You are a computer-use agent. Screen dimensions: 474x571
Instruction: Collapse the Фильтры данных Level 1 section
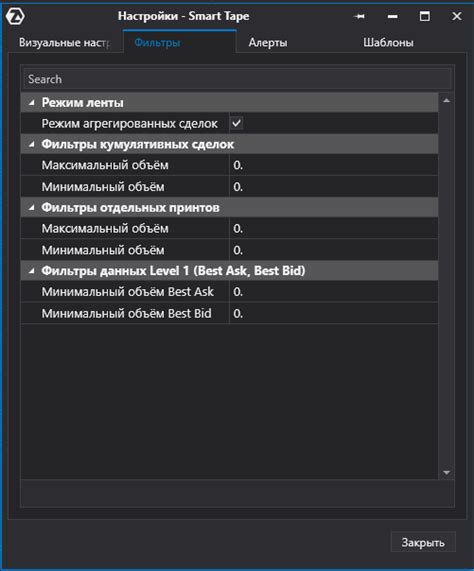point(32,271)
